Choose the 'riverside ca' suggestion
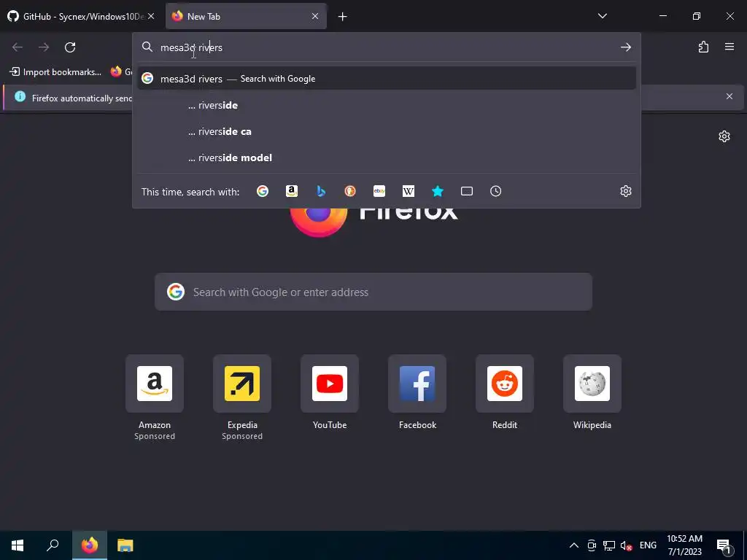This screenshot has height=560, width=747. (387, 131)
